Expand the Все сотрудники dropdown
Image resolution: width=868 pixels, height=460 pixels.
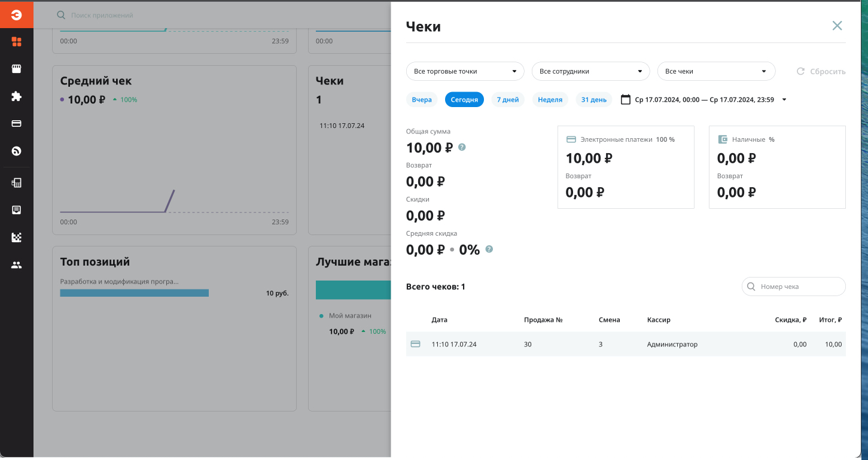tap(590, 71)
